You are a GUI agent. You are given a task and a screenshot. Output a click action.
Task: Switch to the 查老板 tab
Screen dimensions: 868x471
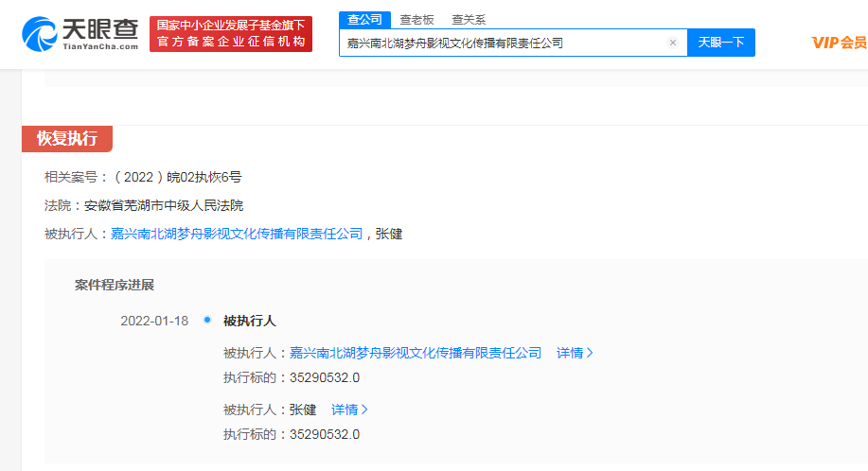[416, 20]
